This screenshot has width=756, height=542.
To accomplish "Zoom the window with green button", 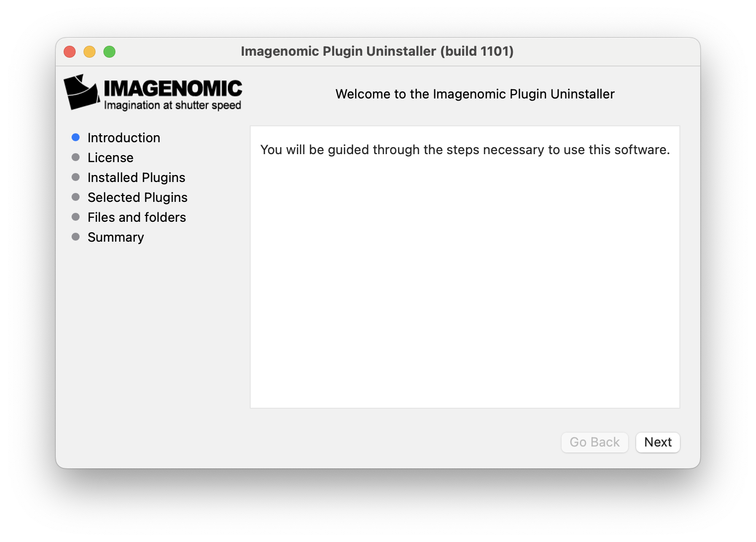I will coord(109,52).
